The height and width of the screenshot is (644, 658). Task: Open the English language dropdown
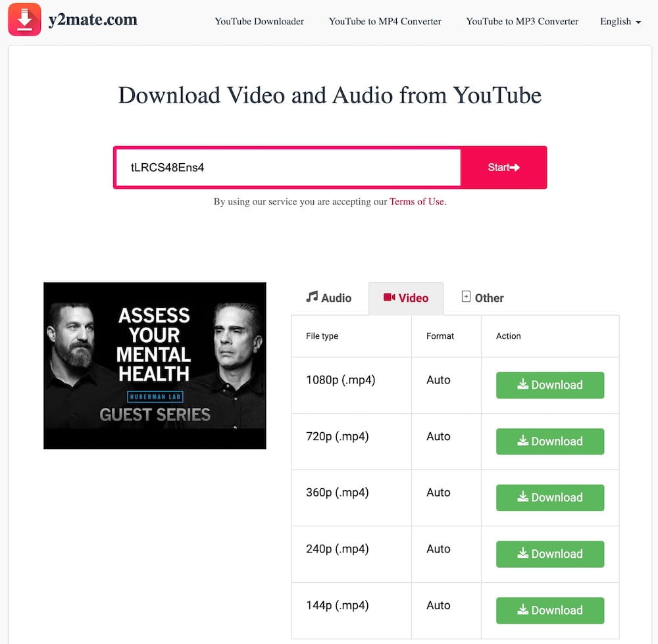click(x=620, y=22)
